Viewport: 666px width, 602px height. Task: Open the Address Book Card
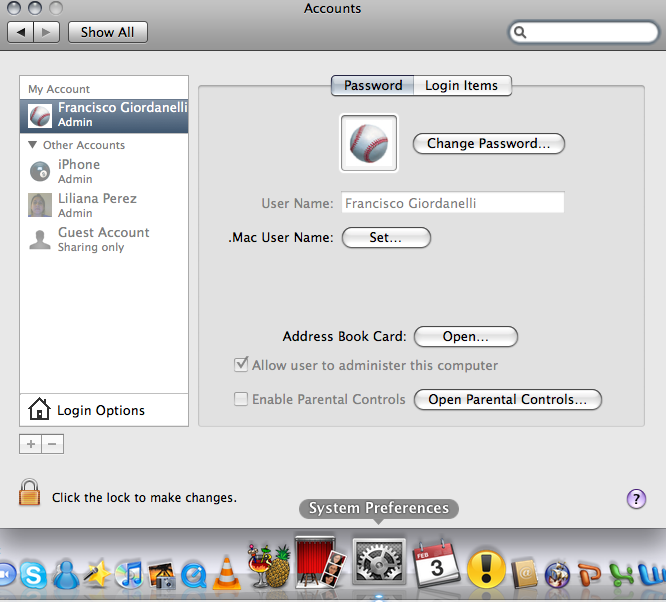tap(466, 336)
